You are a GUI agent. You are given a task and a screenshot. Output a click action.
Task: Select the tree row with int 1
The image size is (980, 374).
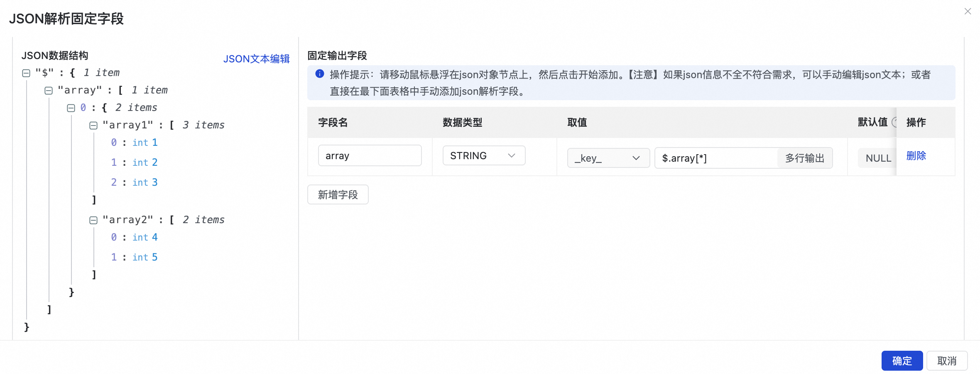[x=134, y=143]
